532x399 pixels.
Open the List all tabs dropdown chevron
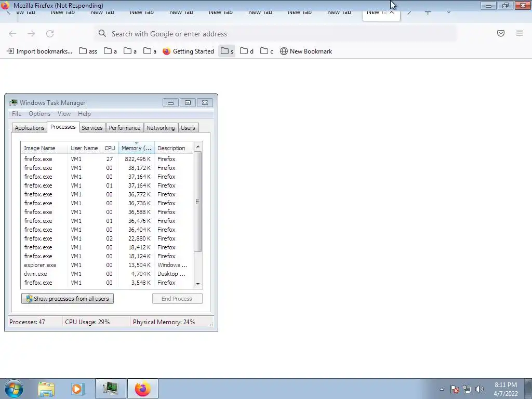coord(448,12)
